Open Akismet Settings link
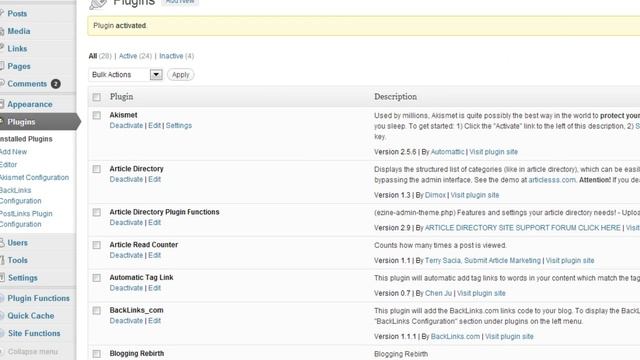 tap(179, 126)
